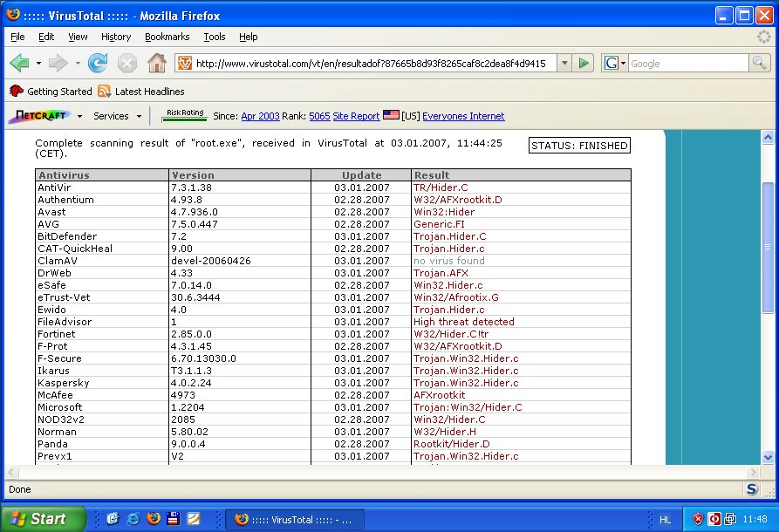Viewport: 779px width, 532px height.
Task: Focus the address bar URL field
Action: (371, 64)
